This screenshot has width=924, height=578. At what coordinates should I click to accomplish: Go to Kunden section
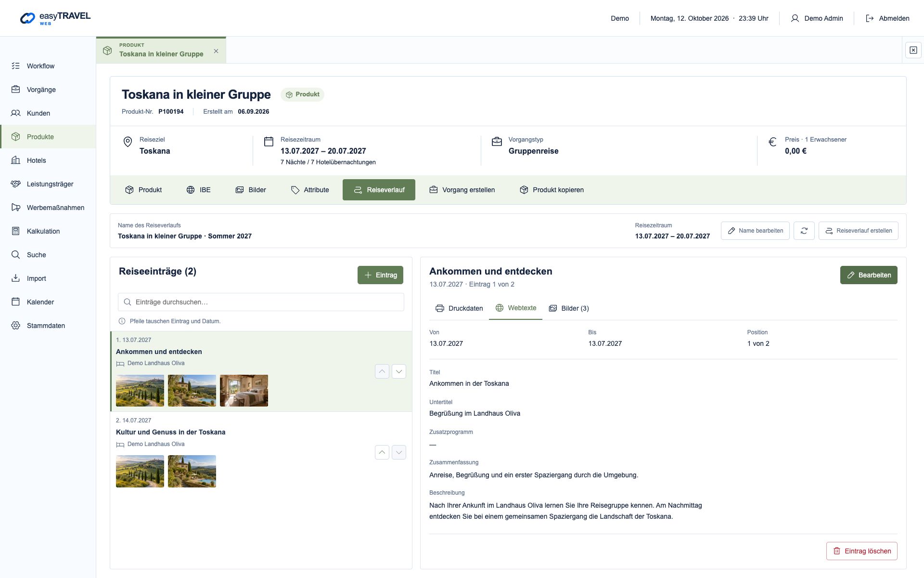click(x=48, y=113)
